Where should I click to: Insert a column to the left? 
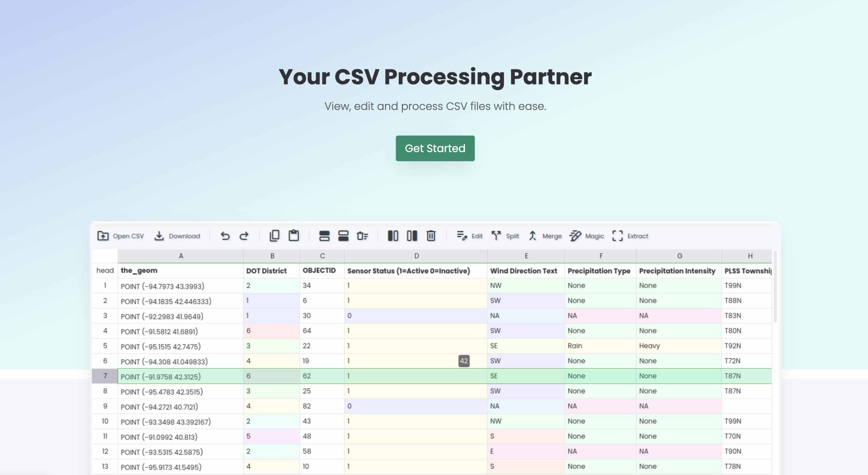click(393, 236)
